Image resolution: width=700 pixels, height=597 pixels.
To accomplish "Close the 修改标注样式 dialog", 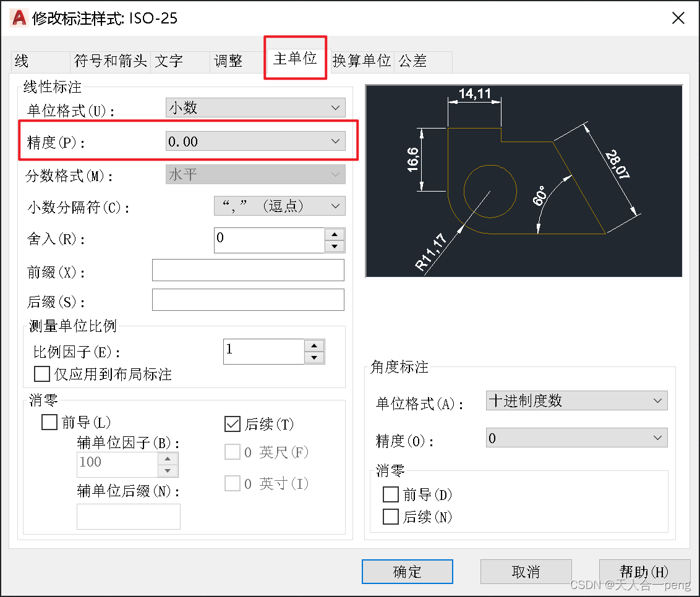I will (x=678, y=18).
